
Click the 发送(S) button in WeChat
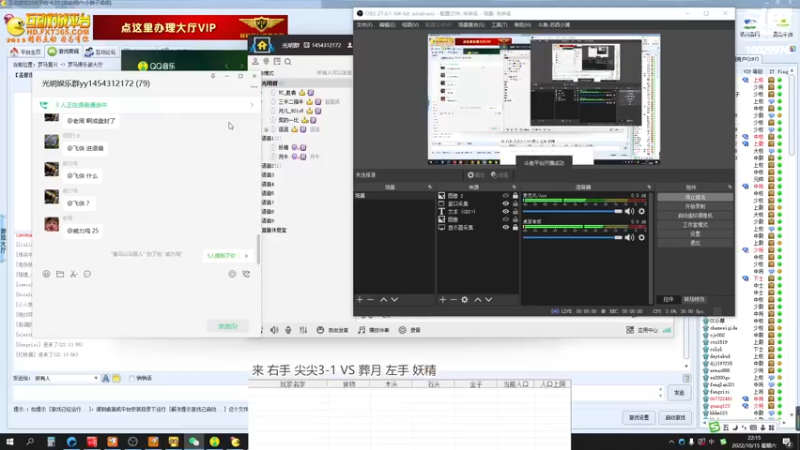pyautogui.click(x=228, y=326)
